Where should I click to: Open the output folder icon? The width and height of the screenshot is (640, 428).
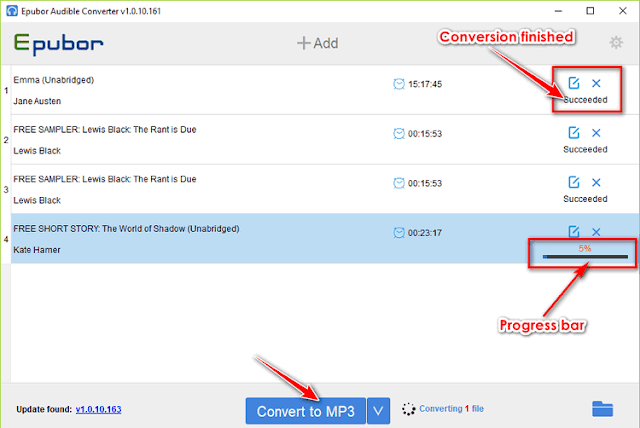602,409
